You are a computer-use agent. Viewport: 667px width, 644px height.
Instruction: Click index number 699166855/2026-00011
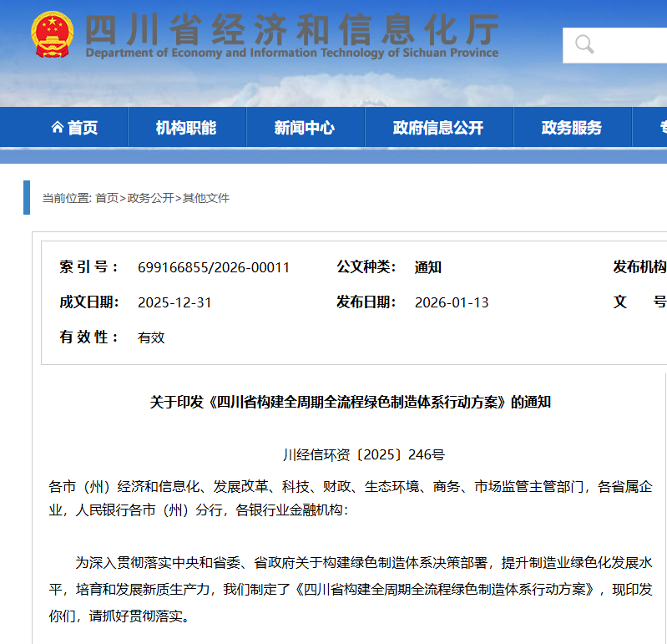point(214,267)
